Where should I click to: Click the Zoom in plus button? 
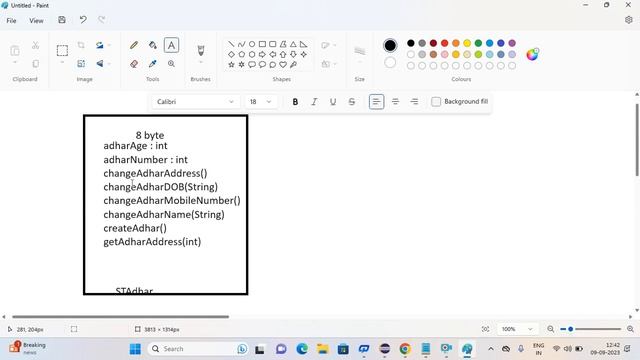tap(630, 329)
